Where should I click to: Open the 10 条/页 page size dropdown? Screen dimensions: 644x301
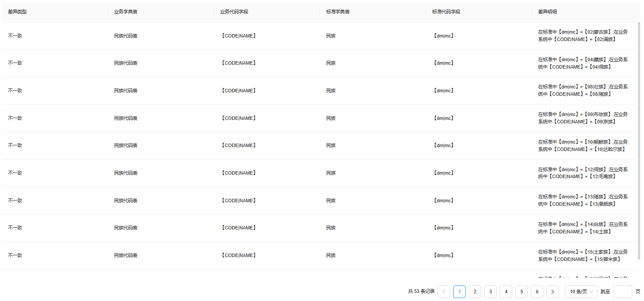[x=581, y=292]
